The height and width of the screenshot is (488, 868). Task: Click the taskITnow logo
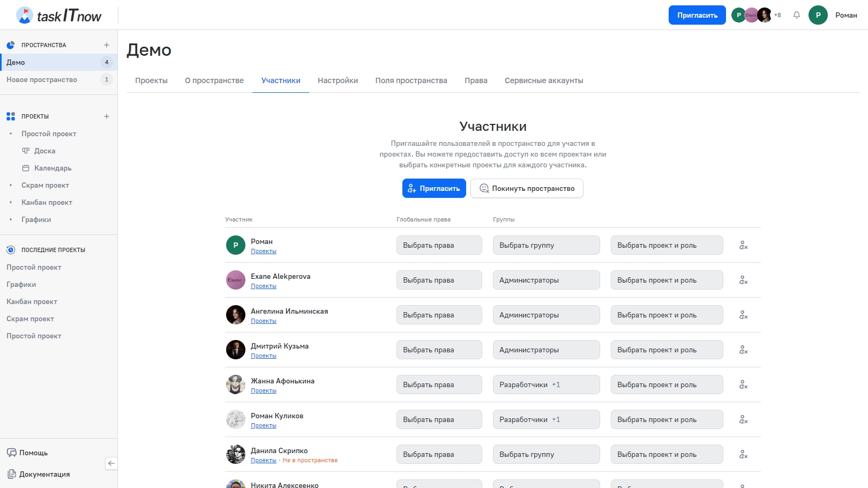pos(59,15)
